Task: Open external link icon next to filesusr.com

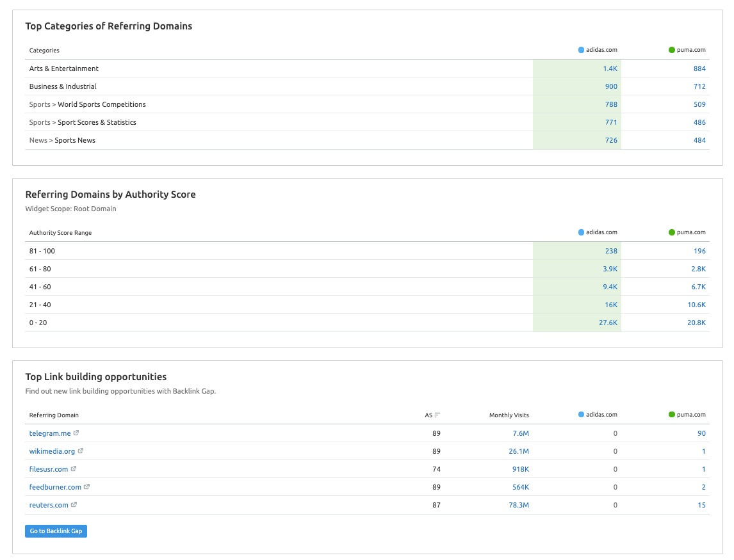Action: click(73, 468)
